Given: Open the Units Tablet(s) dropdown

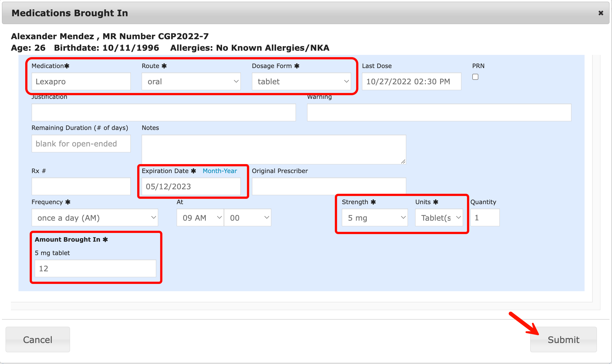Looking at the screenshot, I should click(439, 218).
